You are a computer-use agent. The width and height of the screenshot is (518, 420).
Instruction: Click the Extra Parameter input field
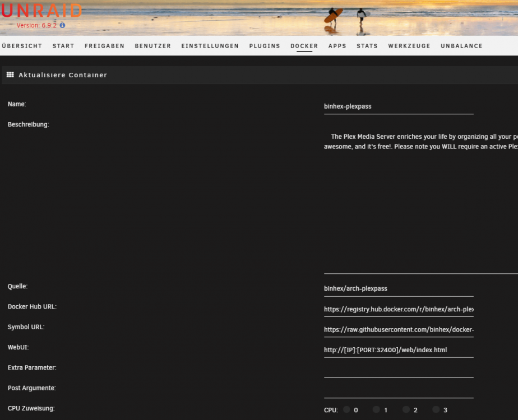tap(399, 370)
